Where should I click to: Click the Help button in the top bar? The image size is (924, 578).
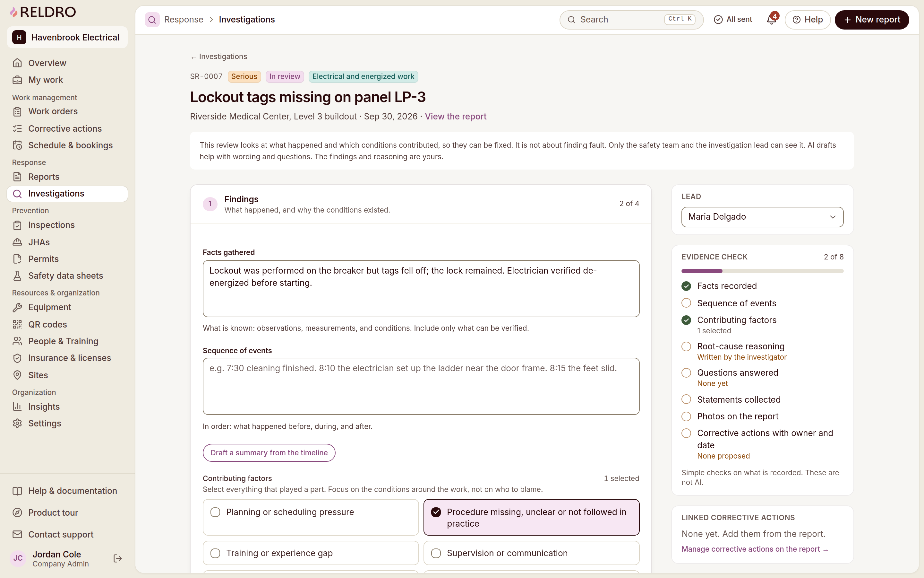click(x=807, y=20)
